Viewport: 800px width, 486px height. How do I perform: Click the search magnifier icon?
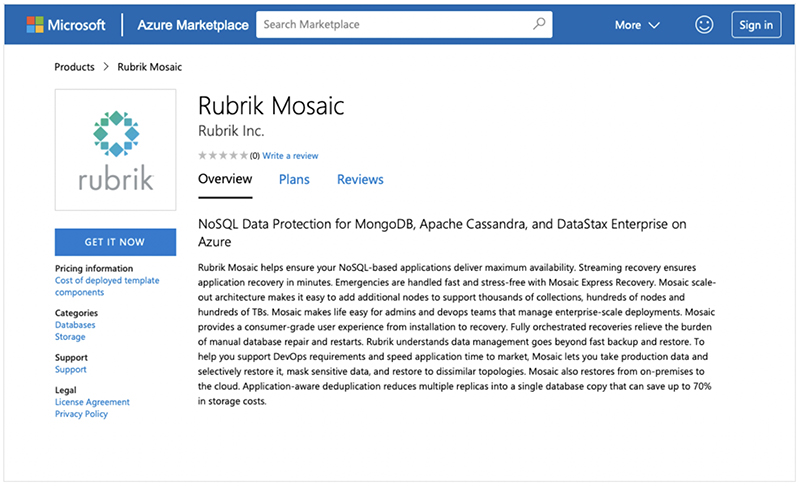click(x=539, y=24)
